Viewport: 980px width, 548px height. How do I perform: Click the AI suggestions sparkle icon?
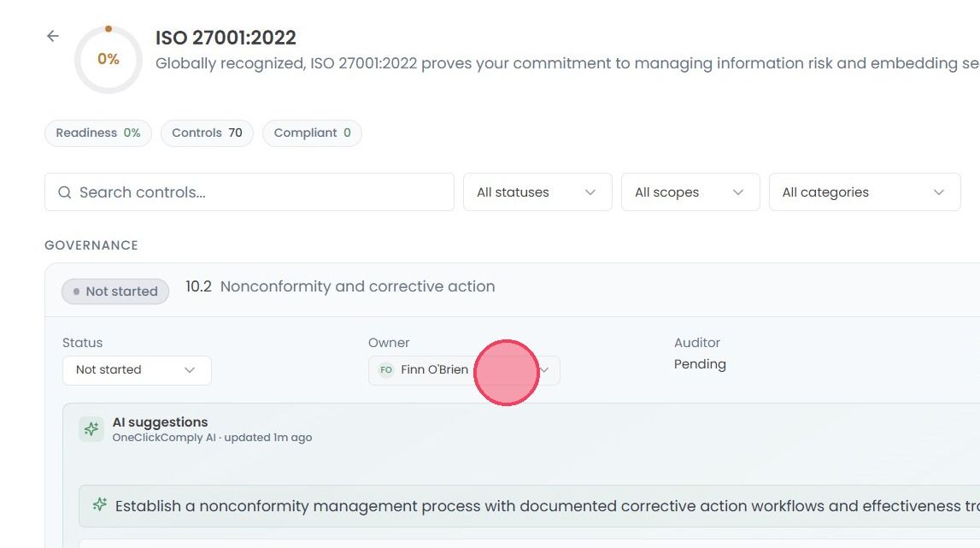pos(91,429)
